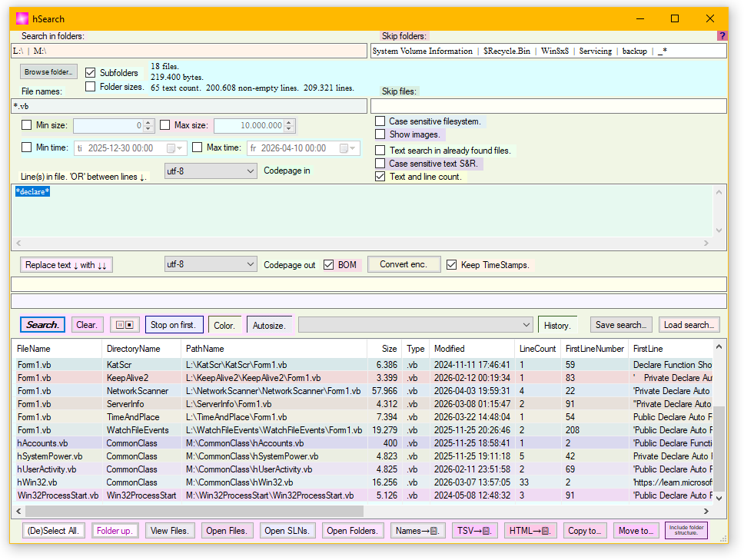The image size is (744, 560).
Task: Enable the Min size checkbox
Action: coord(27,125)
